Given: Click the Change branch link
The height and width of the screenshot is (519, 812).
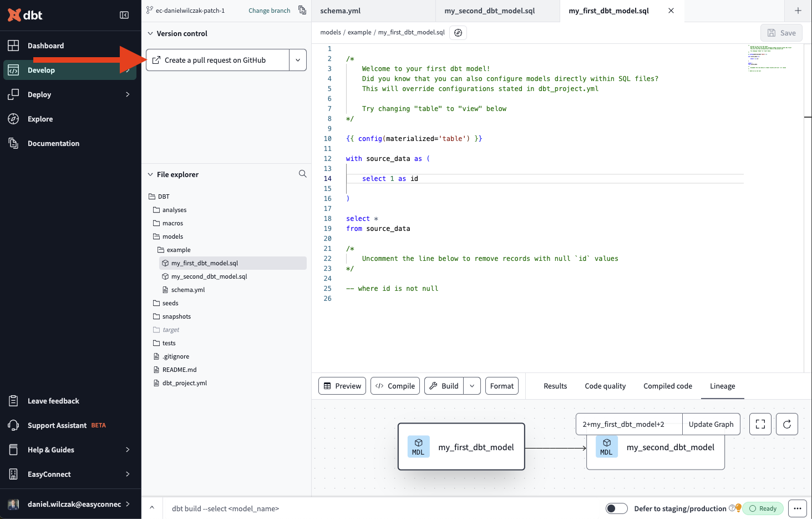Looking at the screenshot, I should pos(269,11).
